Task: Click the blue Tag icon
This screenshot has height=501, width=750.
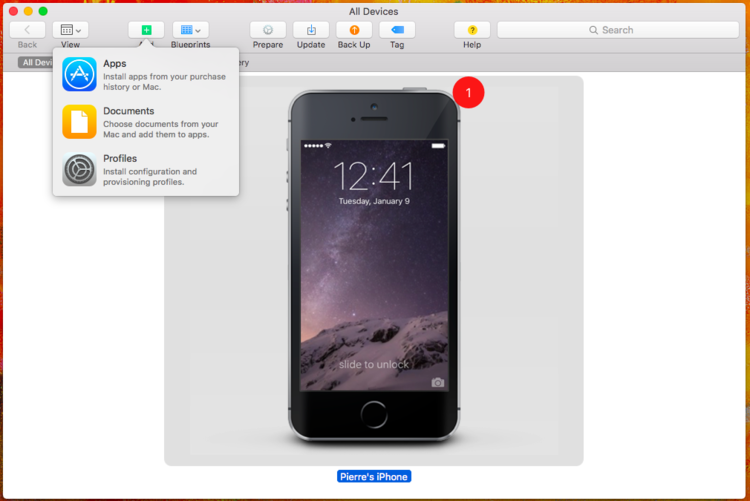Action: click(397, 30)
